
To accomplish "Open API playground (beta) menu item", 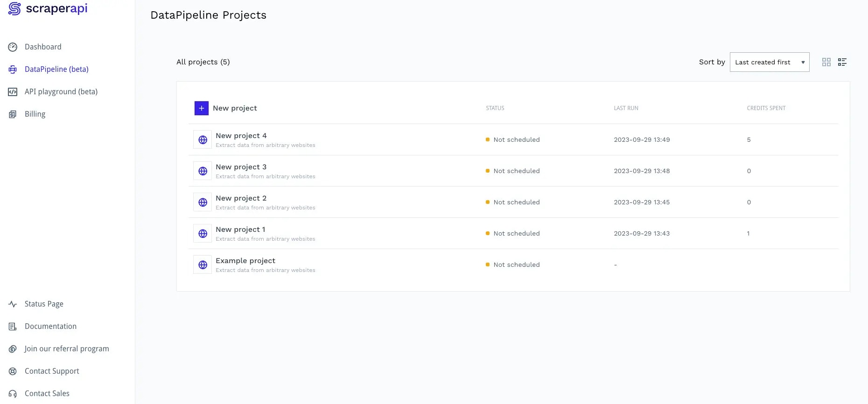I will pyautogui.click(x=61, y=91).
